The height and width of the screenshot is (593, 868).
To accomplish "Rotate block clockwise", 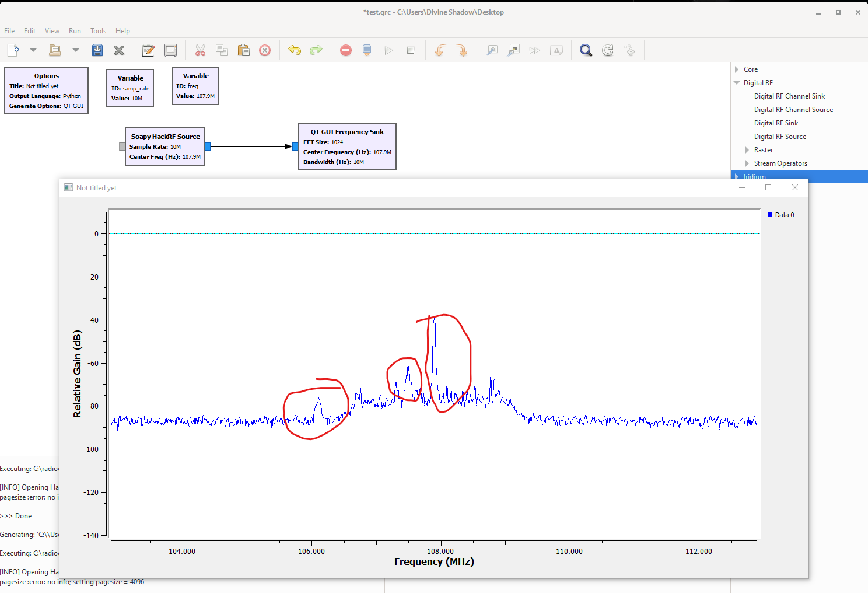I will click(462, 50).
